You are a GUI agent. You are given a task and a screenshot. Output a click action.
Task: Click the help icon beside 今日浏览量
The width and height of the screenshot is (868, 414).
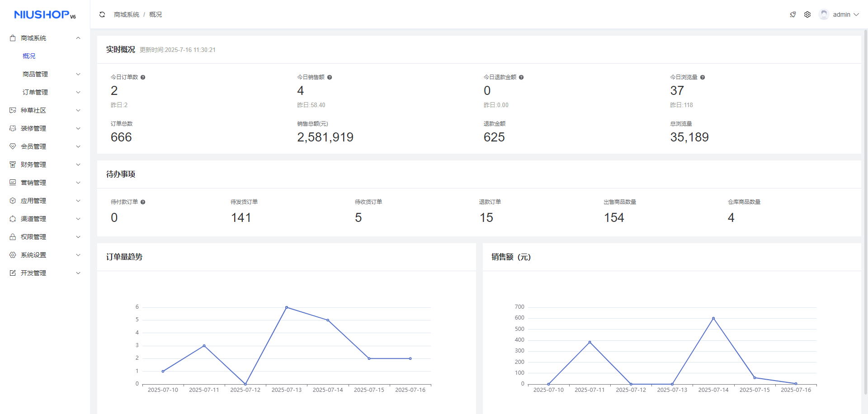[x=703, y=77]
